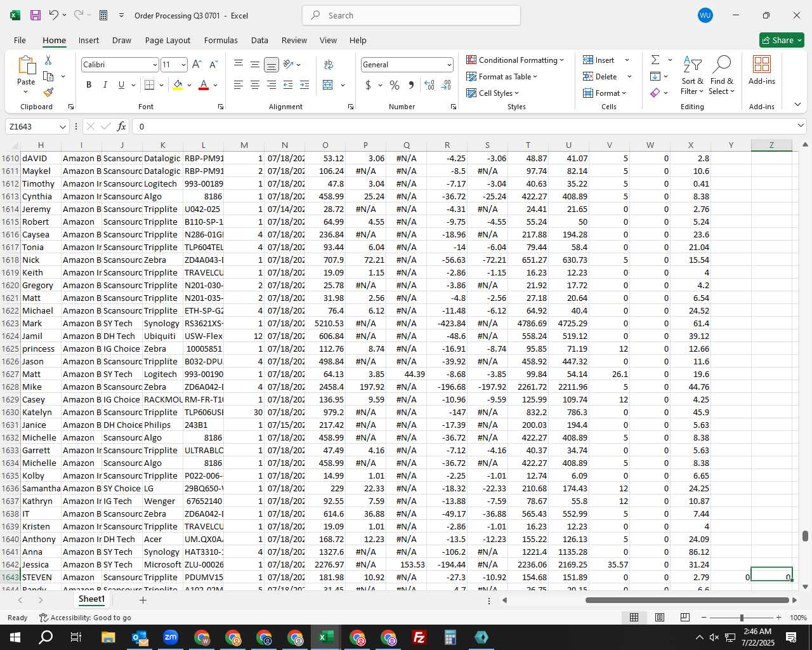
Task: Activate the Format Painter brush
Action: 48,92
